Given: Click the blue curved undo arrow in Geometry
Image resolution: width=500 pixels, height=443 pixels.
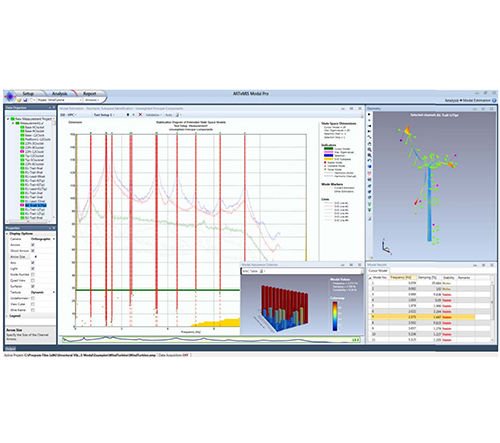Looking at the screenshot, I should pyautogui.click(x=369, y=161).
